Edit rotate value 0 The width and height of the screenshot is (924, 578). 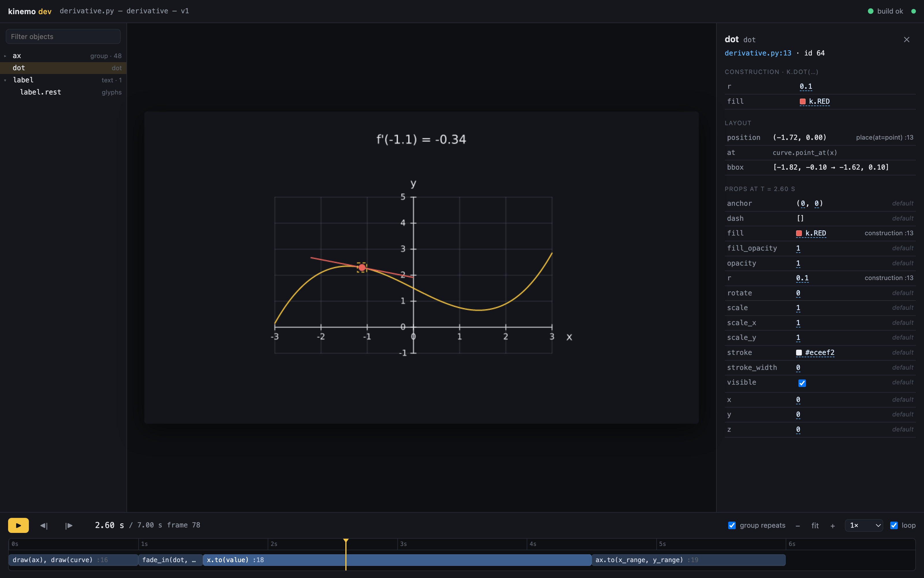798,293
